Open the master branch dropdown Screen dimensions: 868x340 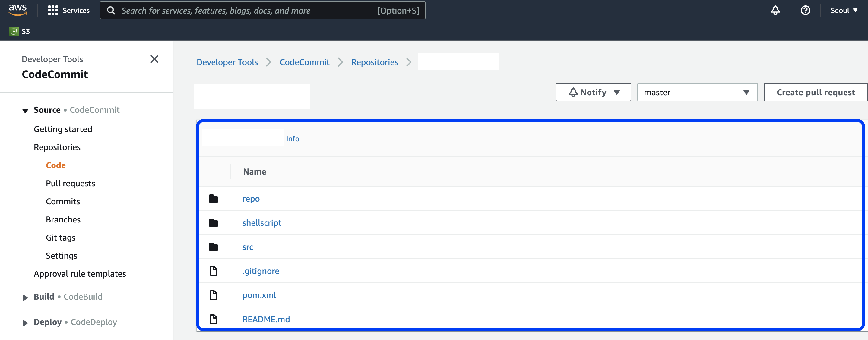click(697, 92)
